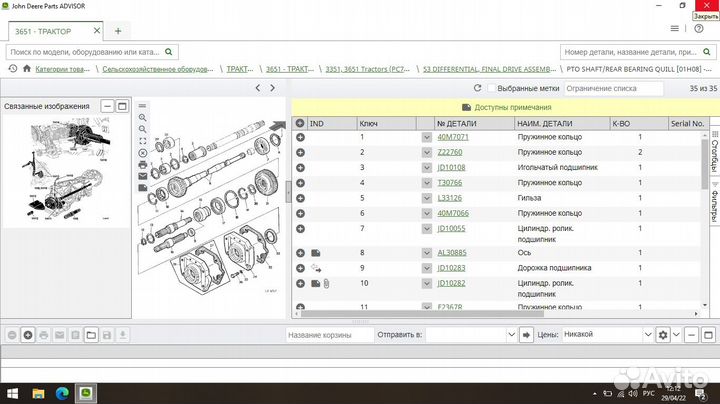The height and width of the screenshot is (404, 720).
Task: Open substitution icon for part JD10283
Action: [316, 268]
